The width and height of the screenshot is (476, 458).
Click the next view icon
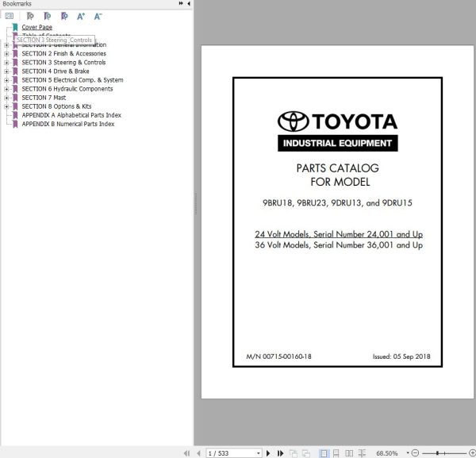306,453
